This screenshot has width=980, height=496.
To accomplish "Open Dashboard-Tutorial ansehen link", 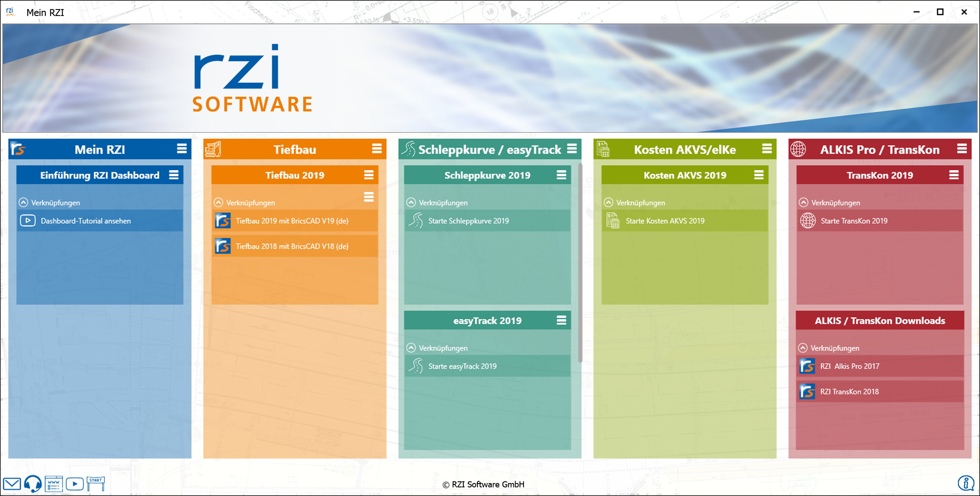I will (86, 221).
